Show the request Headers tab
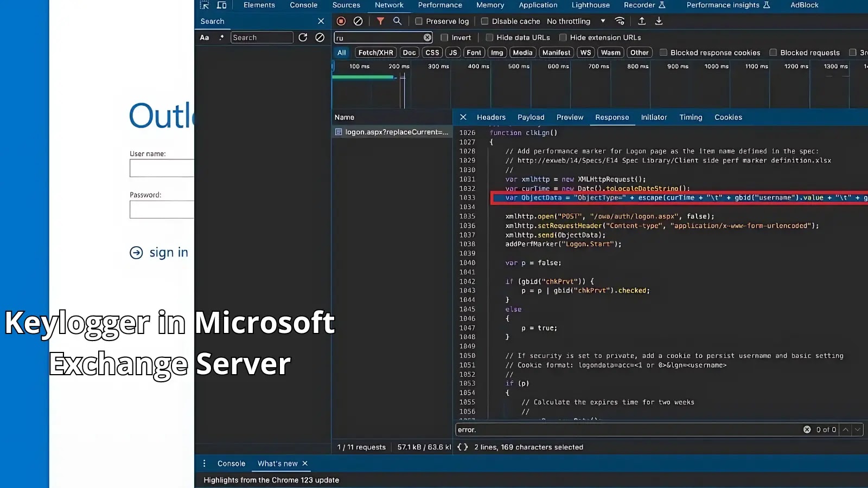Viewport: 868px width, 488px height. click(x=491, y=117)
